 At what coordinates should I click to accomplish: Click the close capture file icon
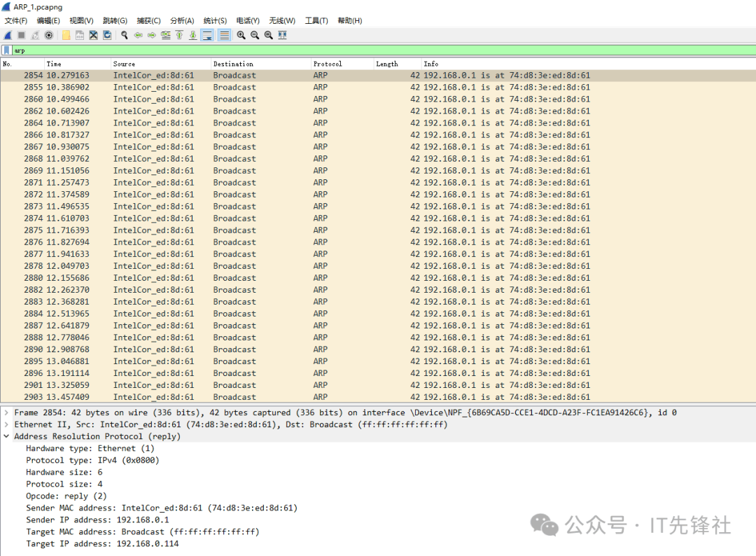coord(93,35)
